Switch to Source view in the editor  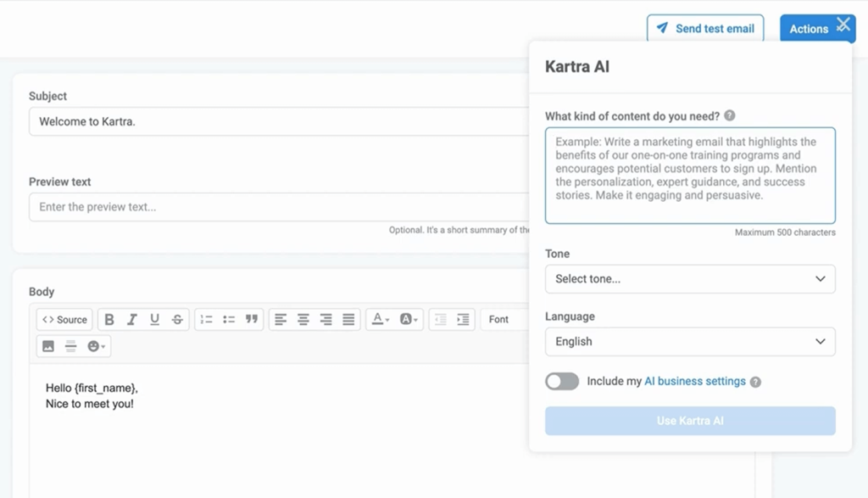click(x=64, y=320)
